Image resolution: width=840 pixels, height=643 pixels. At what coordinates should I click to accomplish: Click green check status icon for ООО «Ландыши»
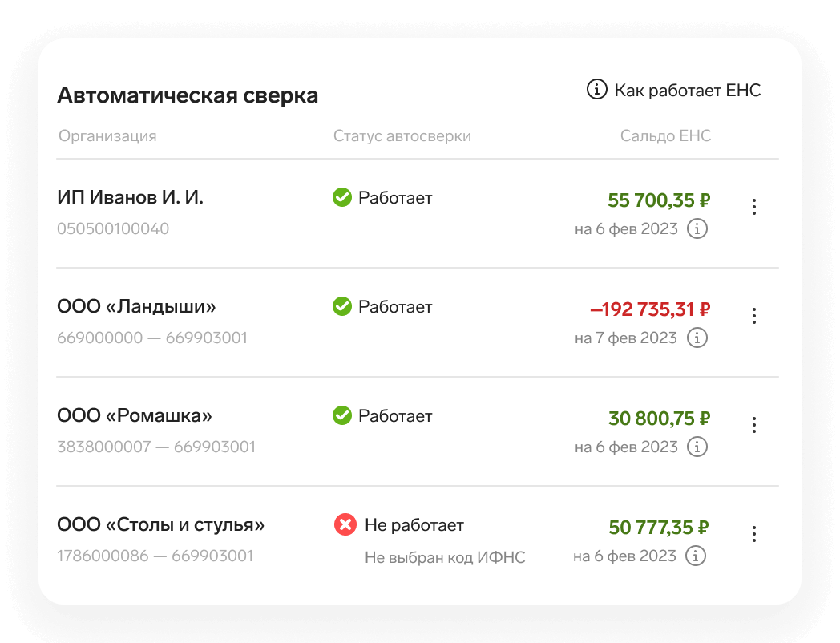coord(342,306)
